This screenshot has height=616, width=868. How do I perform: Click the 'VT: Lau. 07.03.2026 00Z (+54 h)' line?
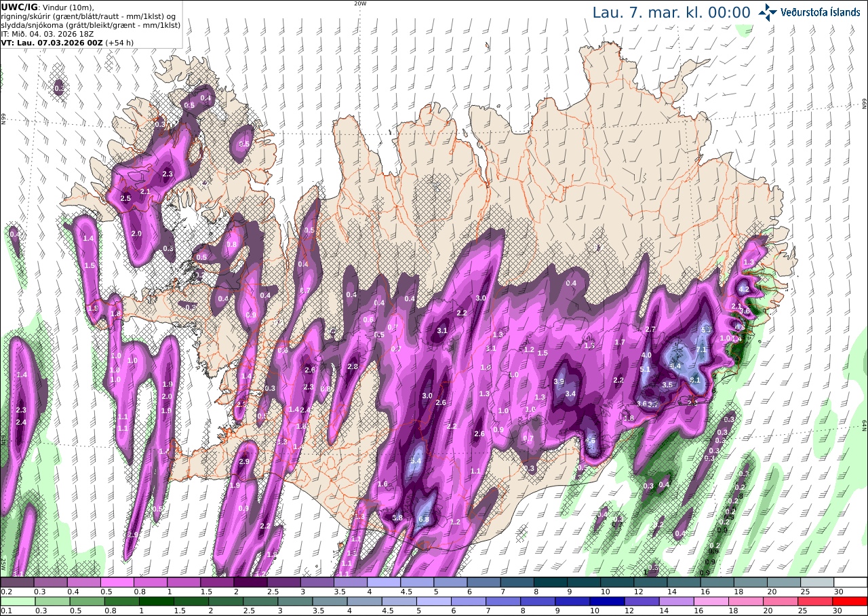point(67,42)
